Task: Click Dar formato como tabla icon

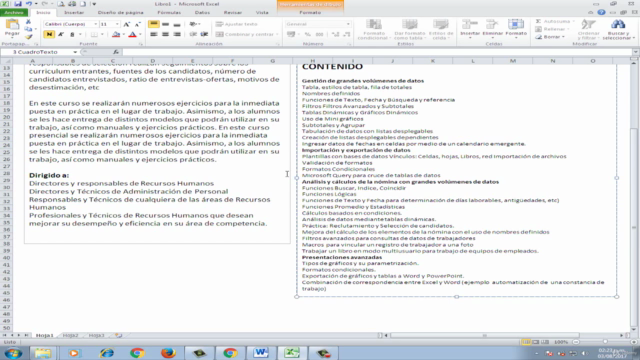Action: [x=409, y=25]
